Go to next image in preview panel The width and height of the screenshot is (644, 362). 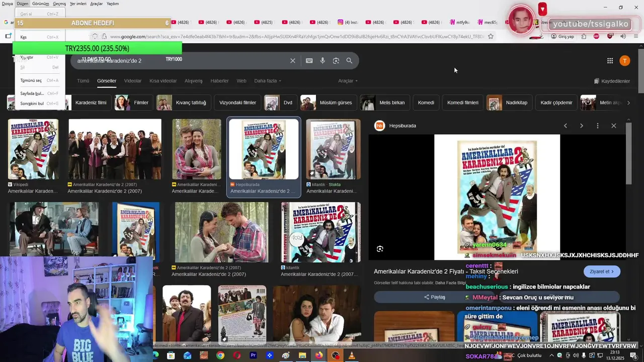point(582,126)
